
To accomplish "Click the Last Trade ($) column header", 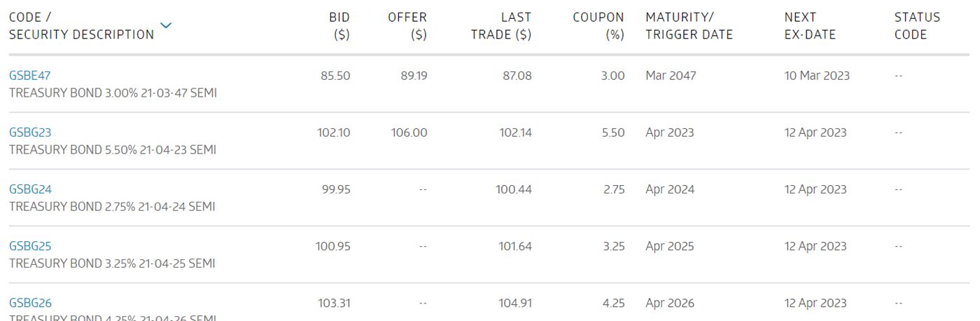I will coord(501,26).
